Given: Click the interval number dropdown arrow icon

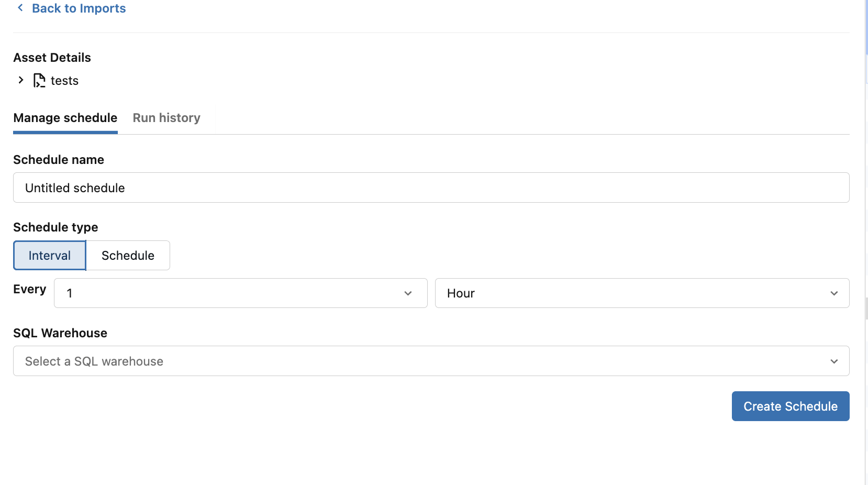Looking at the screenshot, I should point(408,293).
